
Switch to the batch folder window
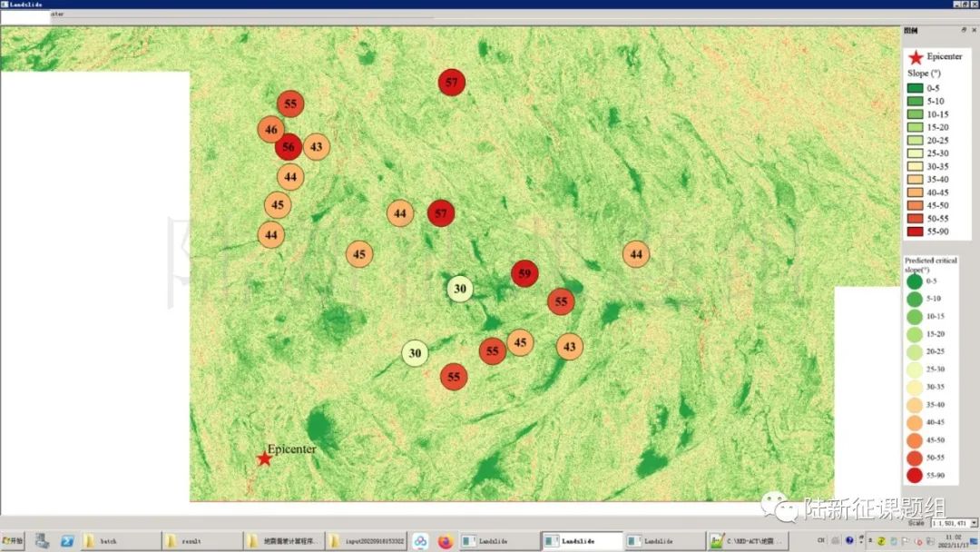pos(115,541)
